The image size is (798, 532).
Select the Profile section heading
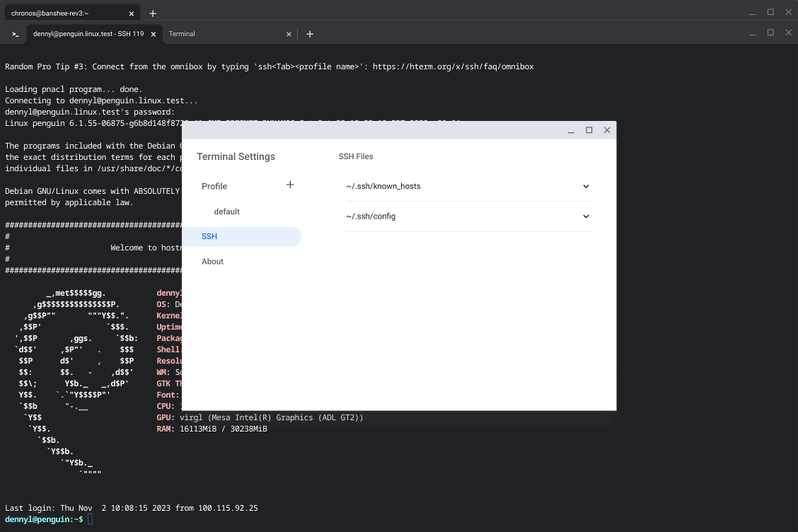[214, 186]
